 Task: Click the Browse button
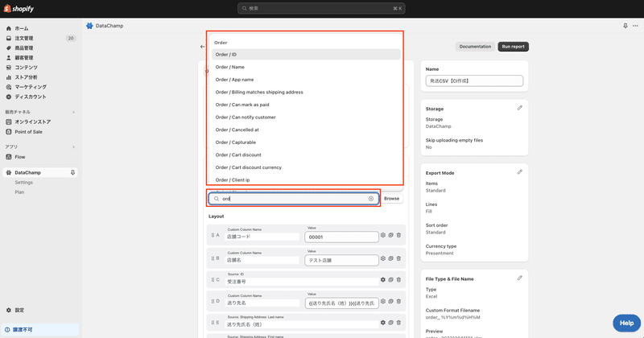tap(391, 198)
